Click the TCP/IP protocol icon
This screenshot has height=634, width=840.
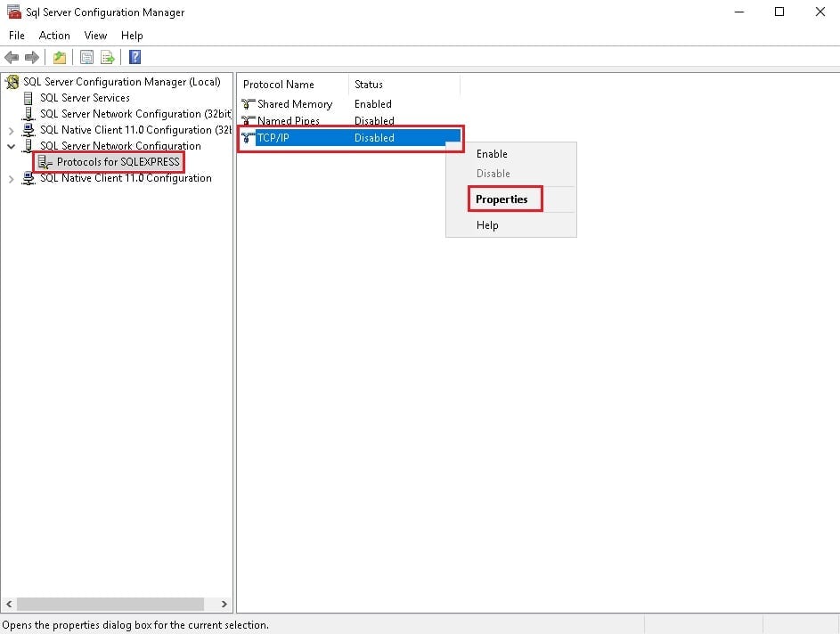click(248, 138)
